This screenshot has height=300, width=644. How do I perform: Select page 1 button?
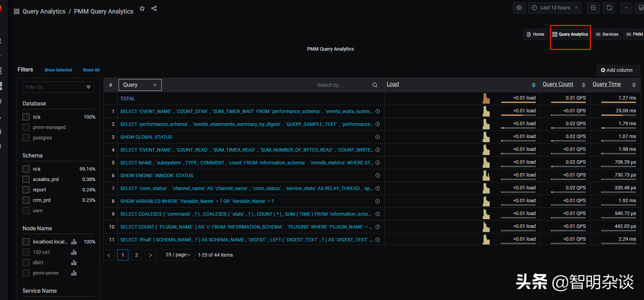(123, 255)
